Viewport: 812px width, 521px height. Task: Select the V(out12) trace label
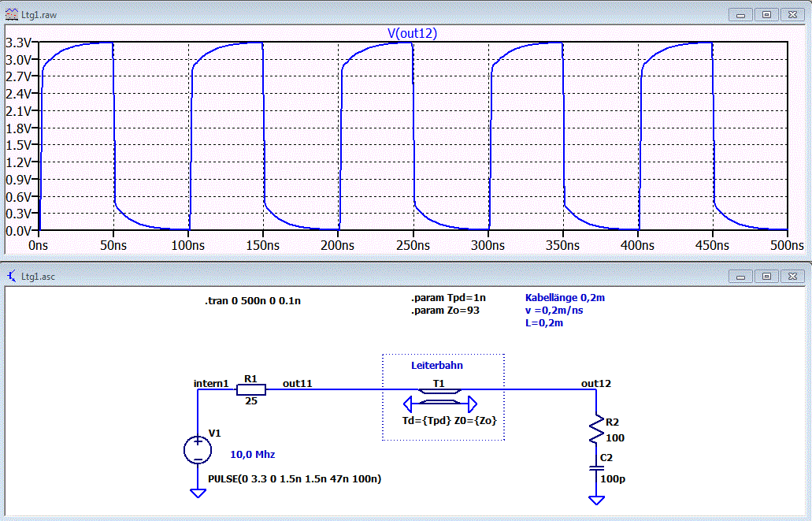tap(412, 33)
